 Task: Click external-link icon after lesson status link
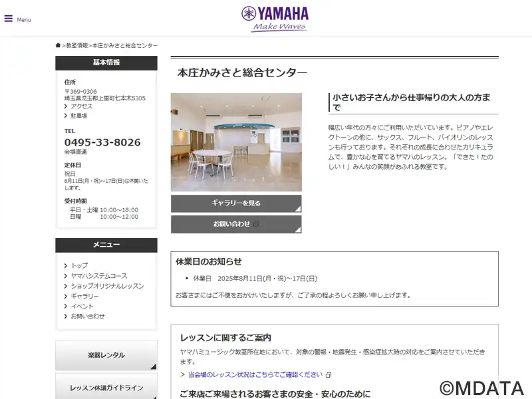328,375
